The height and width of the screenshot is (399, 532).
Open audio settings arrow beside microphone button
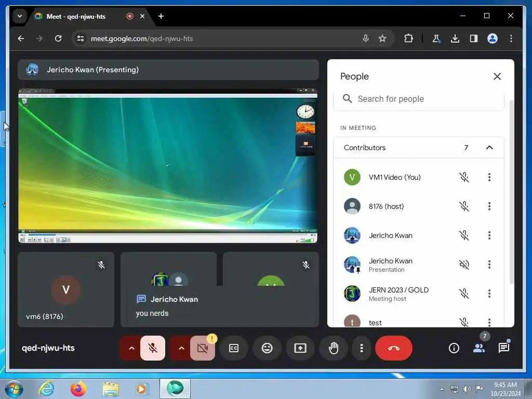pos(131,348)
